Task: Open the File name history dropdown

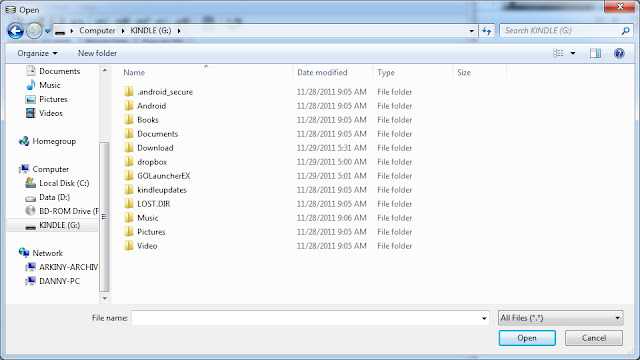Action: [484, 318]
